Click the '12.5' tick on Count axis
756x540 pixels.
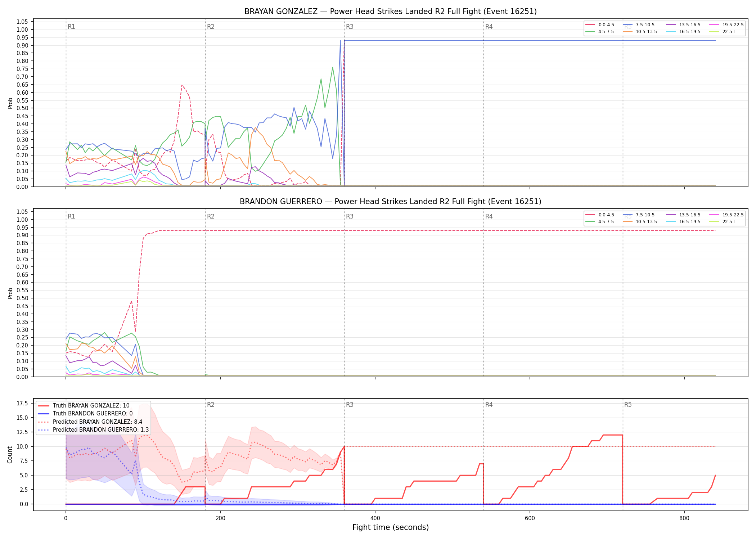[x=22, y=432]
